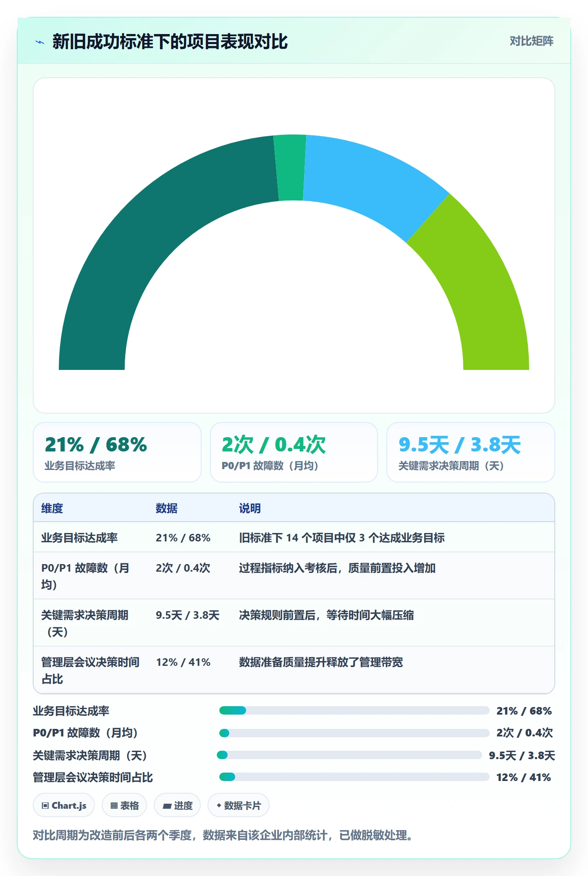Click the title 新旧成功标准下的项目表现对比
Image resolution: width=588 pixels, height=876 pixels.
click(x=170, y=42)
